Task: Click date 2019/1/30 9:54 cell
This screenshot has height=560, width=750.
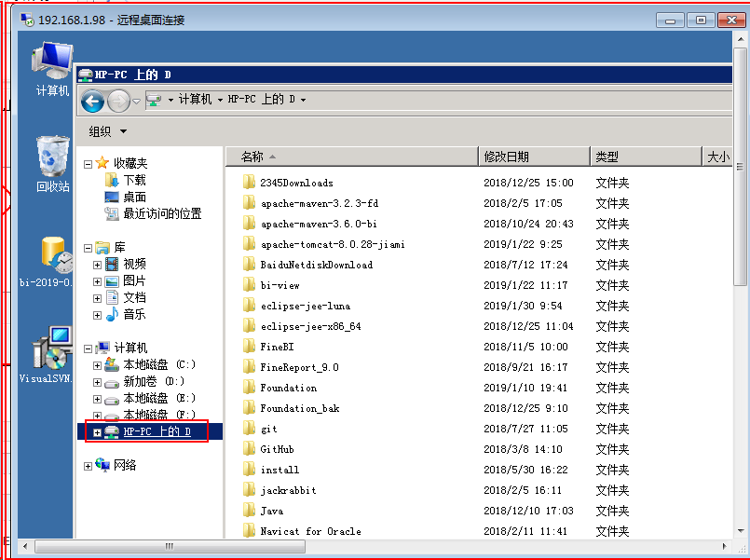Action: 523,306
